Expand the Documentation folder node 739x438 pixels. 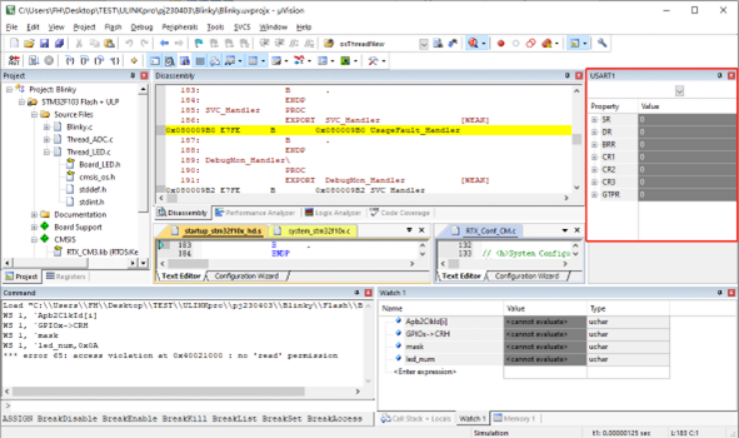pos(33,215)
